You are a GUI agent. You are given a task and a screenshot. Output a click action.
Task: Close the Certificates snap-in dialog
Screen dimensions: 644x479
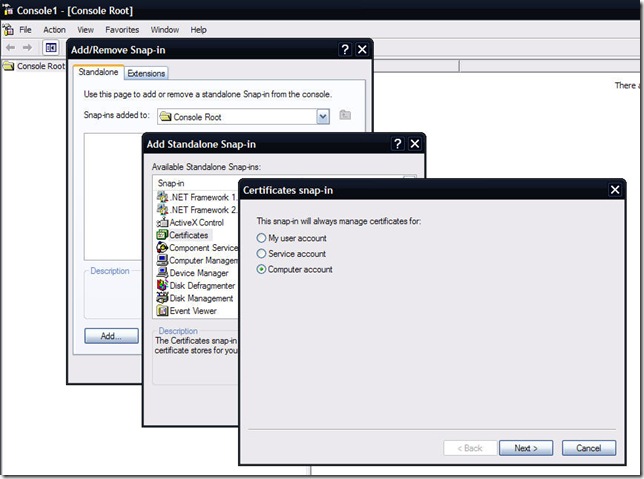(615, 190)
